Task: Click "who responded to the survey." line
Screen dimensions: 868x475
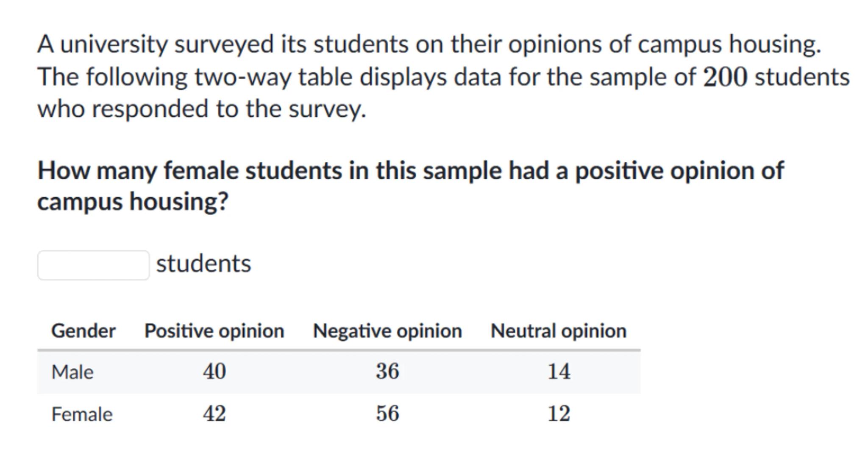Action: [x=202, y=109]
